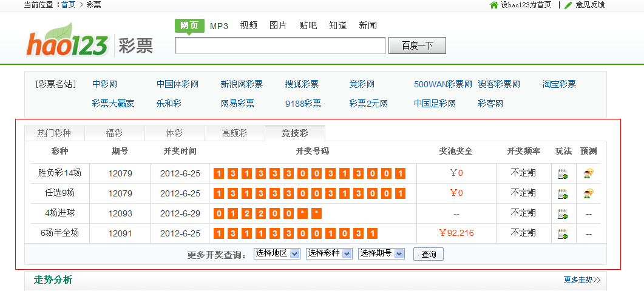Open prediction icon for 任选9场 row
Image resolution: width=644 pixels, height=291 pixels.
coord(589,193)
